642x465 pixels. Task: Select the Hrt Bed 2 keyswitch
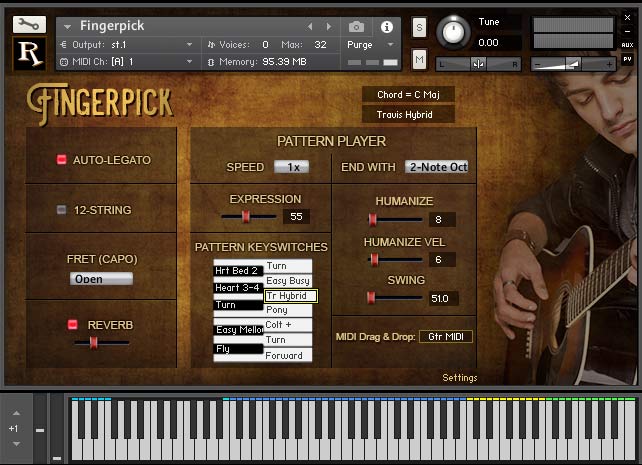pos(237,271)
